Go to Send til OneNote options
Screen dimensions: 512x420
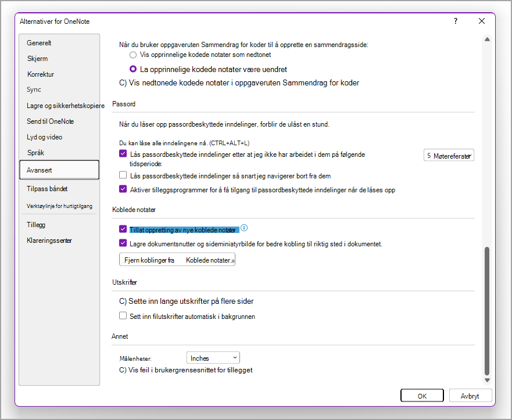51,121
